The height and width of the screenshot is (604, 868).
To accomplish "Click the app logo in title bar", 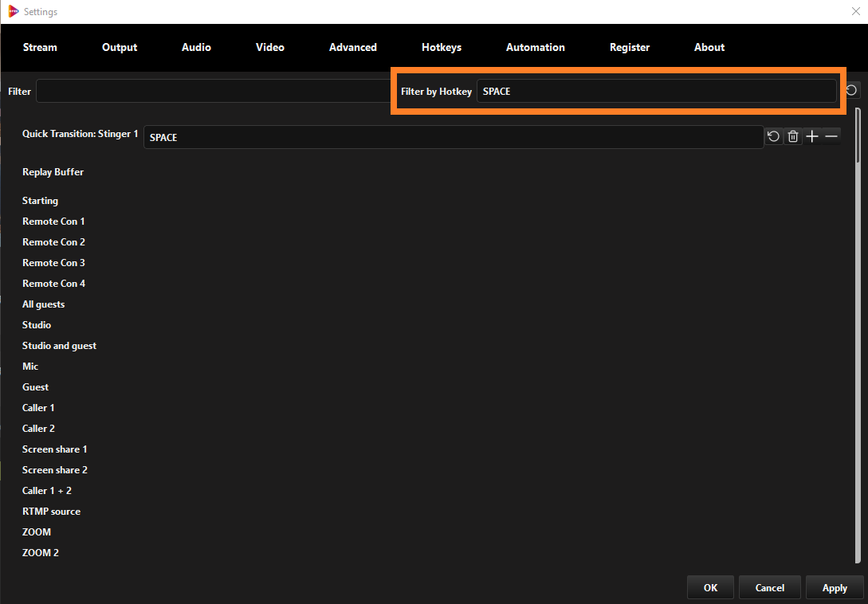I will [x=14, y=12].
